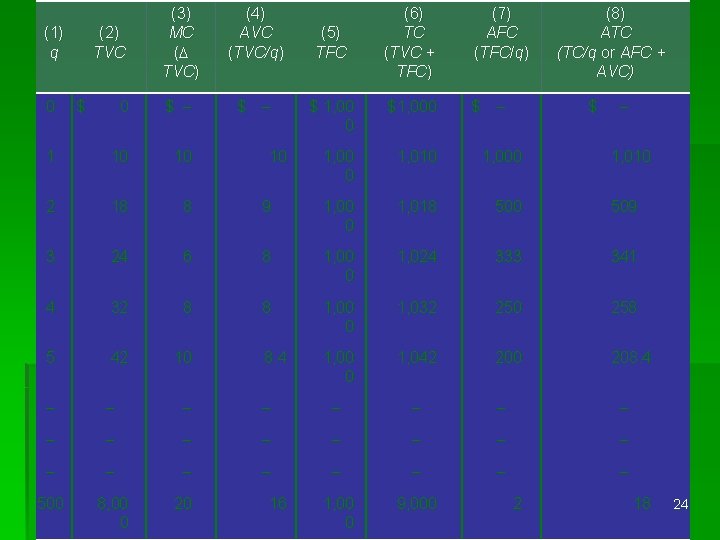Select the TFC value in the q = 500 row
Screen dimensions: 720x540
click(x=339, y=513)
